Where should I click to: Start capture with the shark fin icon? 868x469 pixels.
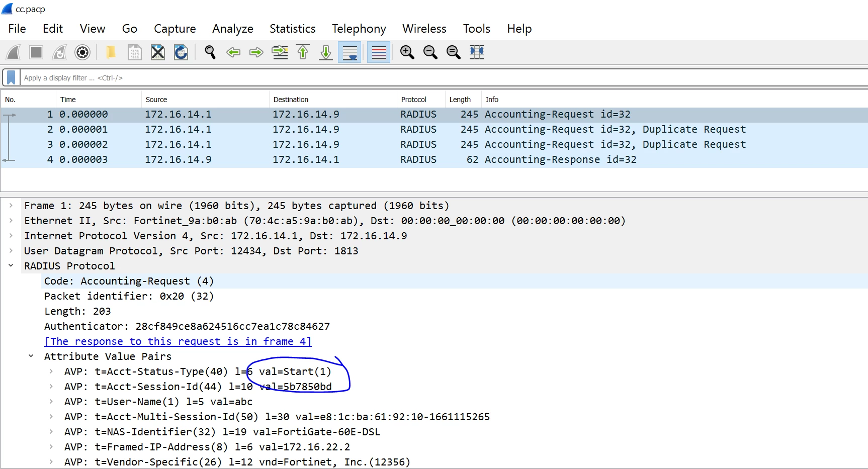(x=13, y=52)
